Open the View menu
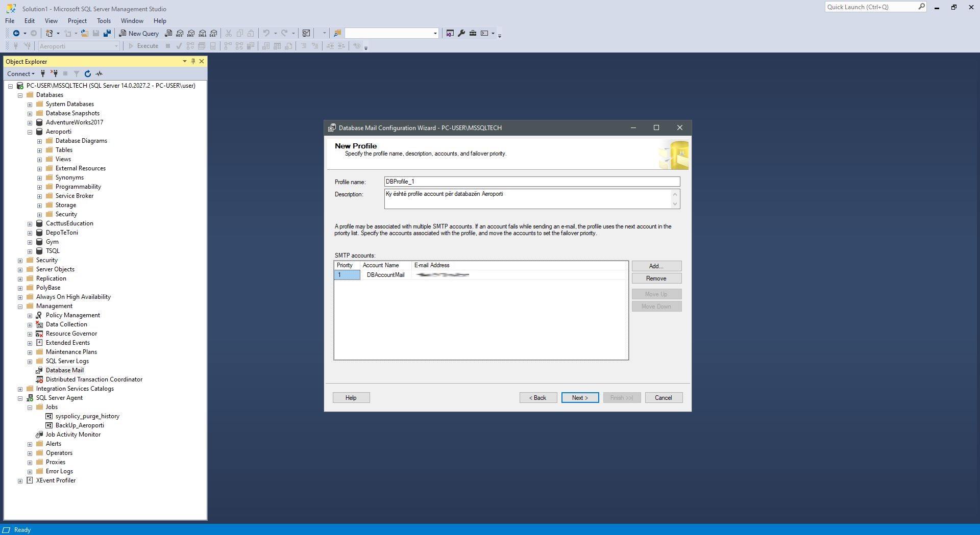This screenshot has width=980, height=535. pyautogui.click(x=51, y=21)
